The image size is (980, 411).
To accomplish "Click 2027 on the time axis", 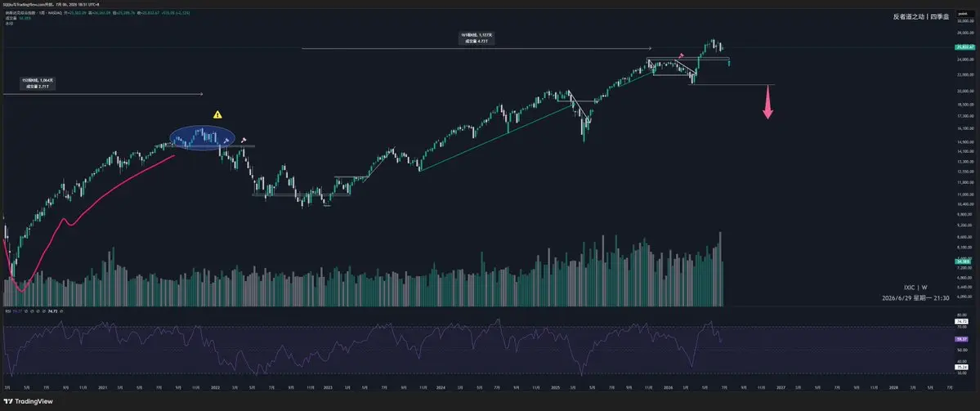I will click(x=781, y=387).
